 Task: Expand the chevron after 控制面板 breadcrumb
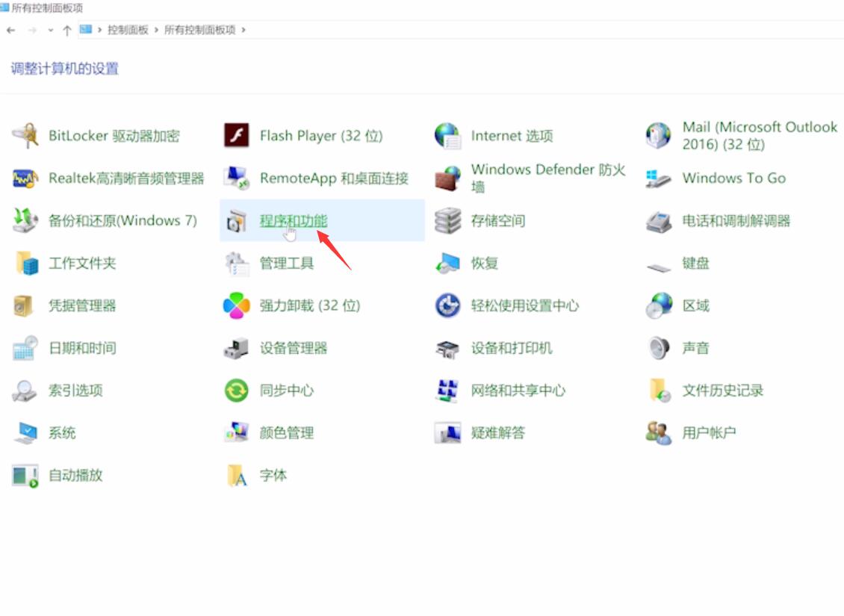pos(156,30)
